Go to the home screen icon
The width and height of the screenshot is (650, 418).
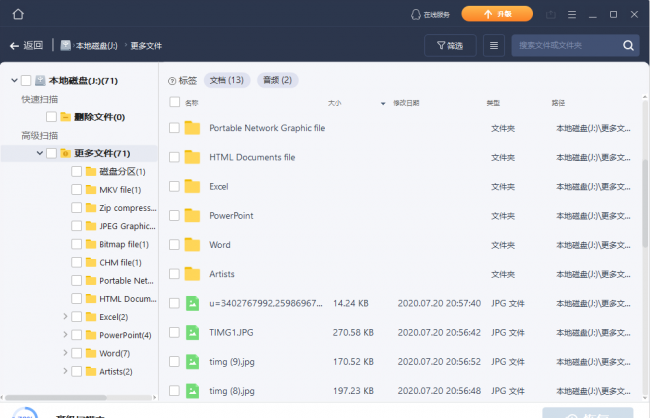pyautogui.click(x=18, y=14)
